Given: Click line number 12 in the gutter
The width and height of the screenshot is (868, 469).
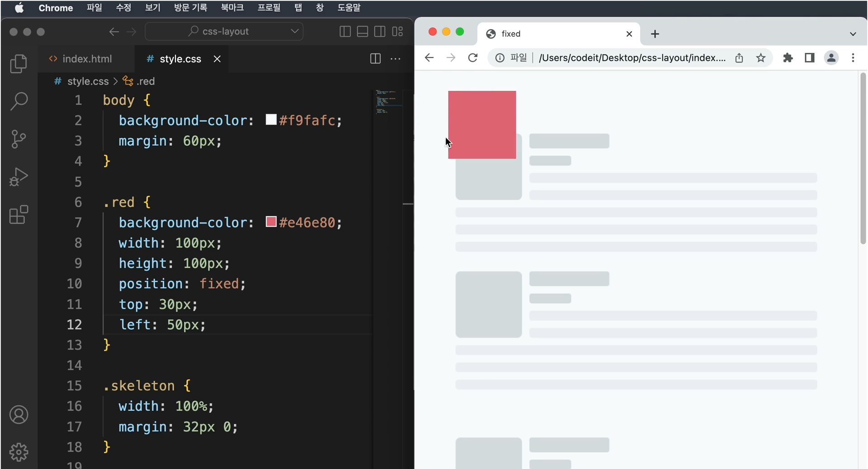Looking at the screenshot, I should click(75, 324).
